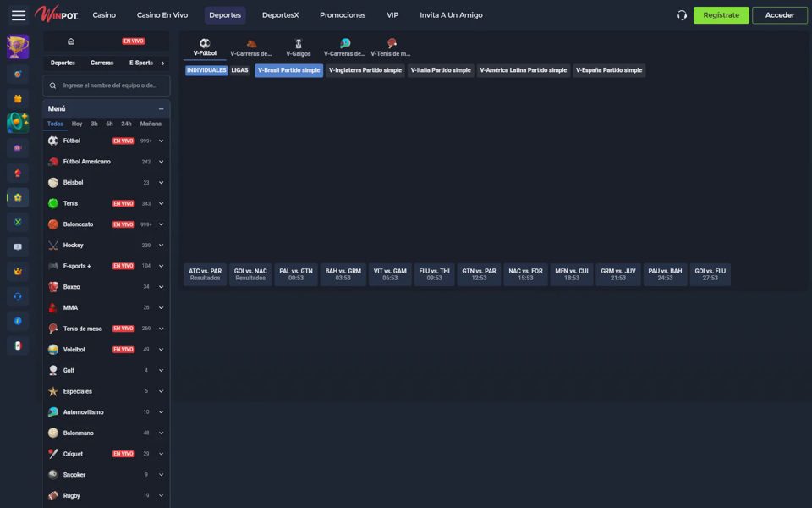The width and height of the screenshot is (812, 508).
Task: Switch to LIGAS mode
Action: tap(239, 70)
